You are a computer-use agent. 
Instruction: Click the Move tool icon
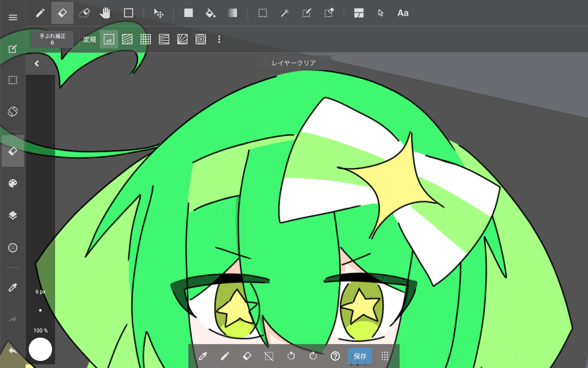(x=159, y=13)
